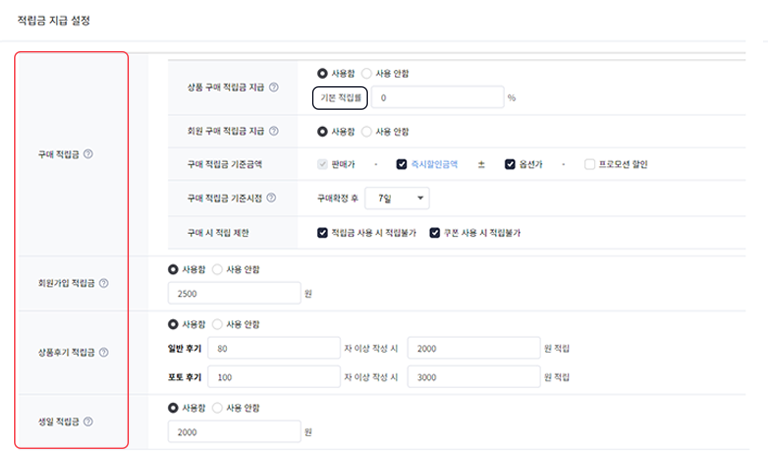Open the 7일 dropdown after 구매확정 후

tap(397, 198)
